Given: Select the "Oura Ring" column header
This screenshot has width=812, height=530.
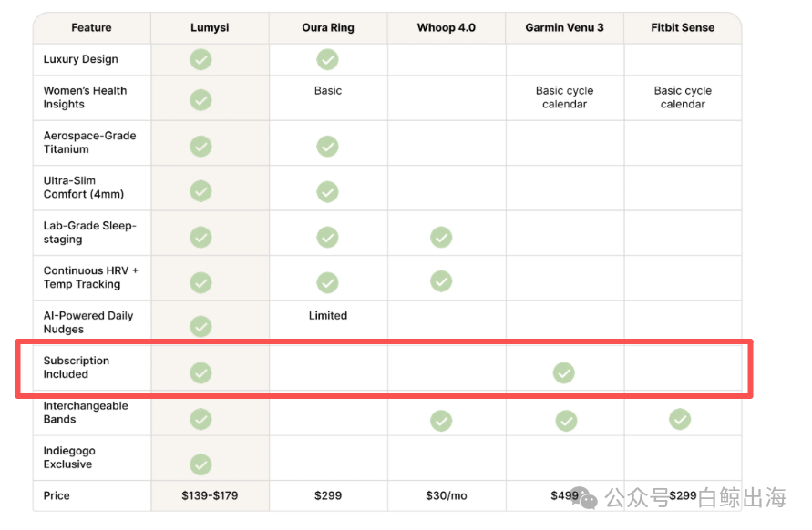Looking at the screenshot, I should 328,28.
